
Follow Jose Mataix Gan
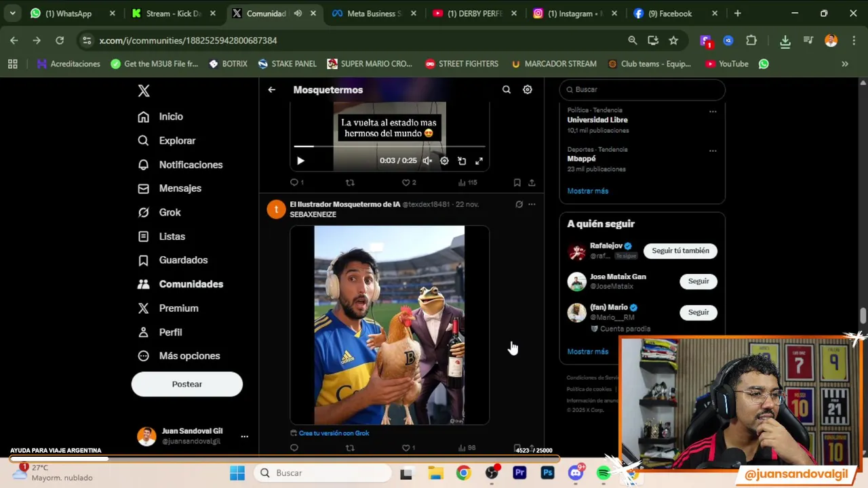(698, 281)
